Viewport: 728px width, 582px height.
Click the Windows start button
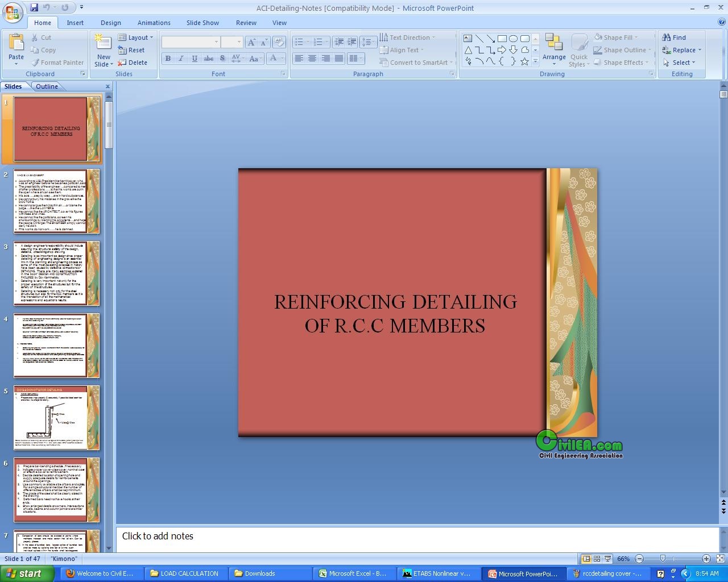27,573
